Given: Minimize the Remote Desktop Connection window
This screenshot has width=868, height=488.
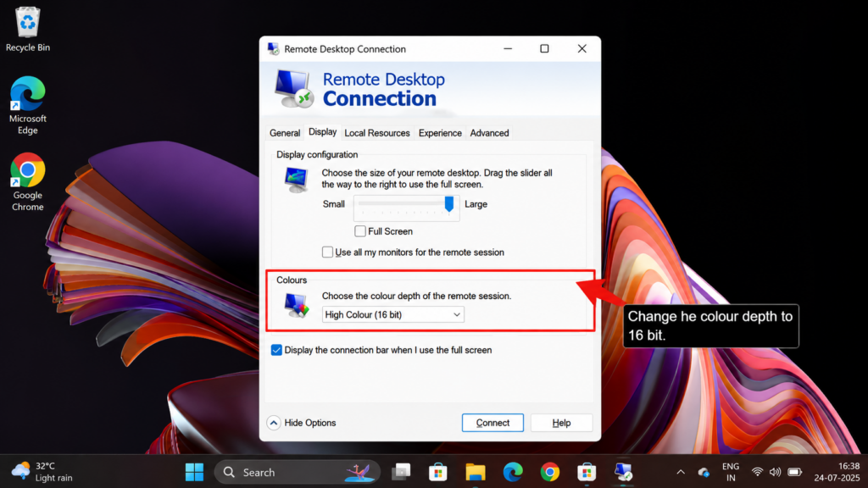Looking at the screenshot, I should tap(508, 48).
